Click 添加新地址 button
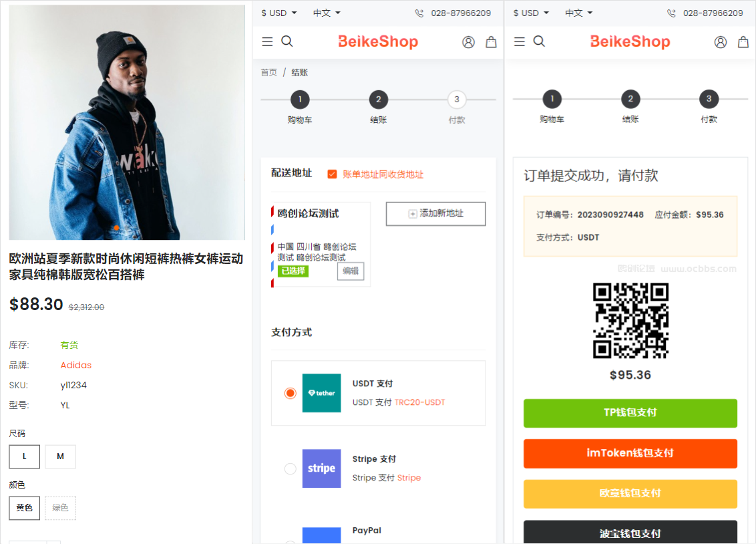756x544 pixels. pyautogui.click(x=436, y=214)
